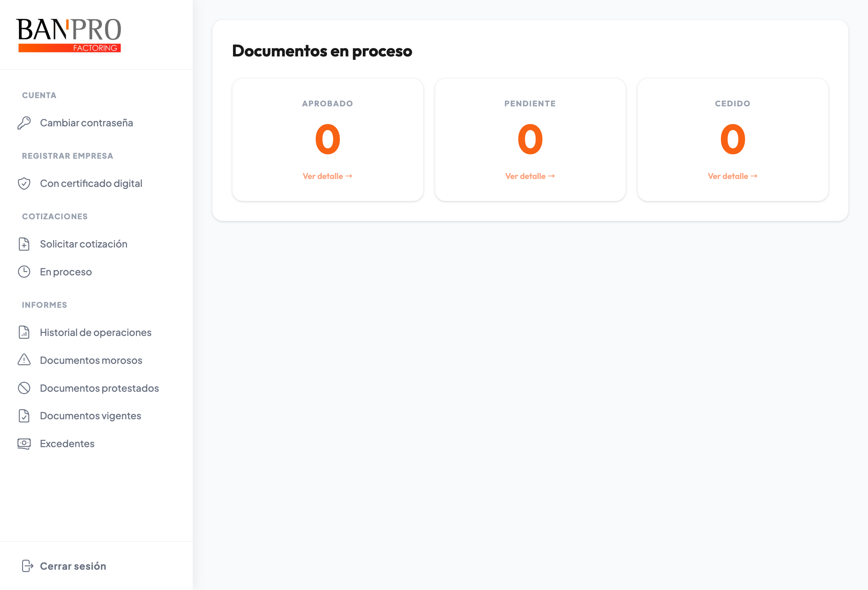Open Ver detalle under Pendiente
This screenshot has width=868, height=590.
coord(530,176)
